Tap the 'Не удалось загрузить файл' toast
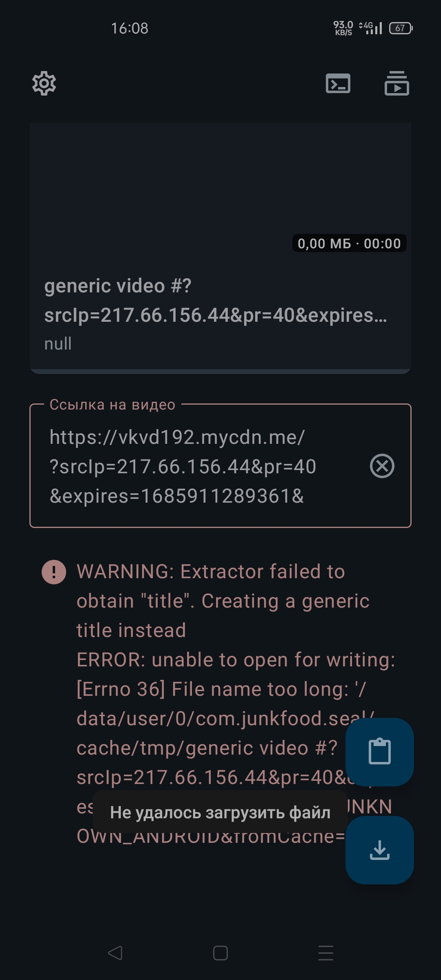The image size is (441, 980). pyautogui.click(x=220, y=812)
